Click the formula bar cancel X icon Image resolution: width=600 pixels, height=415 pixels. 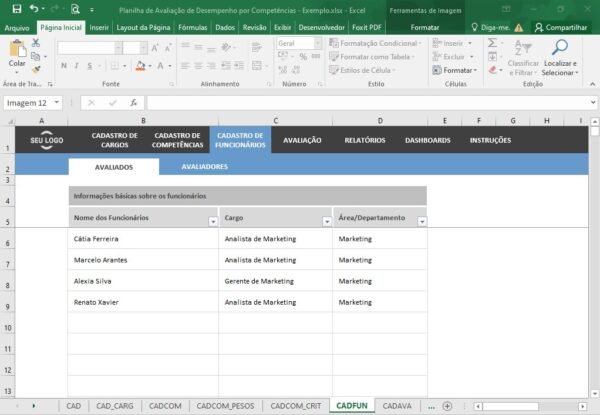click(x=91, y=103)
